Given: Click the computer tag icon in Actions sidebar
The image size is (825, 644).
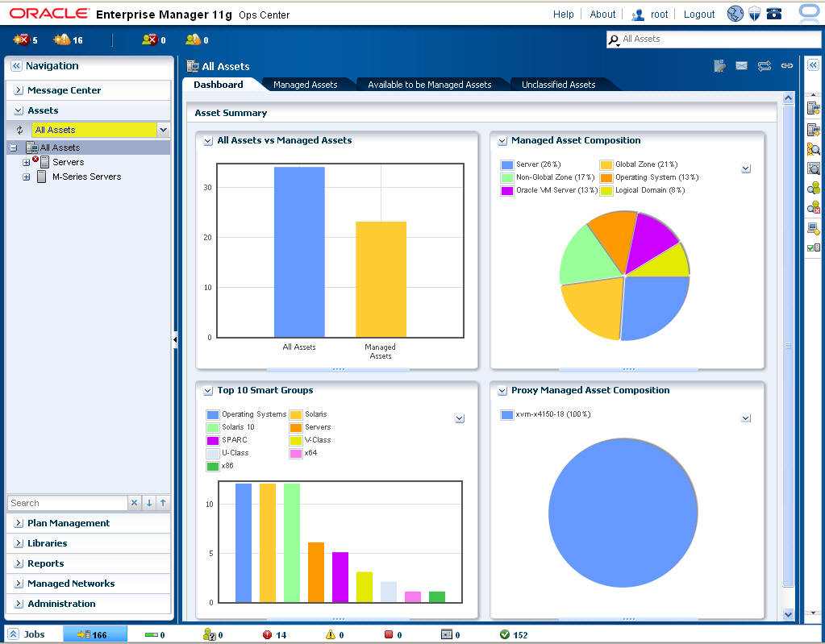Looking at the screenshot, I should (814, 228).
